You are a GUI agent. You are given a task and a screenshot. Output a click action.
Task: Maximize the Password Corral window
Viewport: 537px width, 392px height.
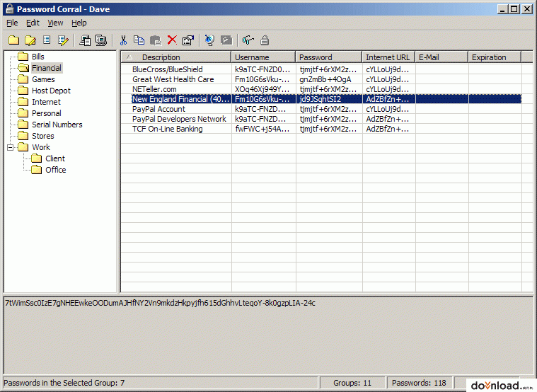[514, 9]
